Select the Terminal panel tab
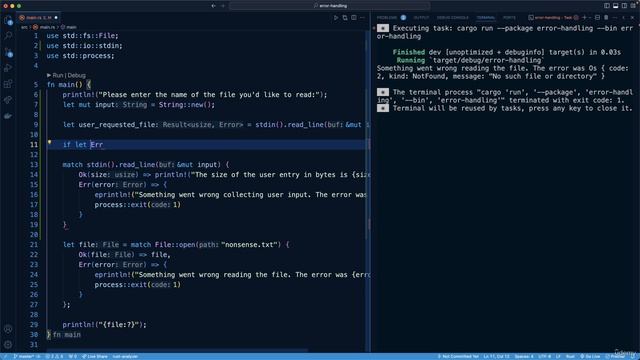Viewport: 640px width, 360px height. [x=486, y=18]
